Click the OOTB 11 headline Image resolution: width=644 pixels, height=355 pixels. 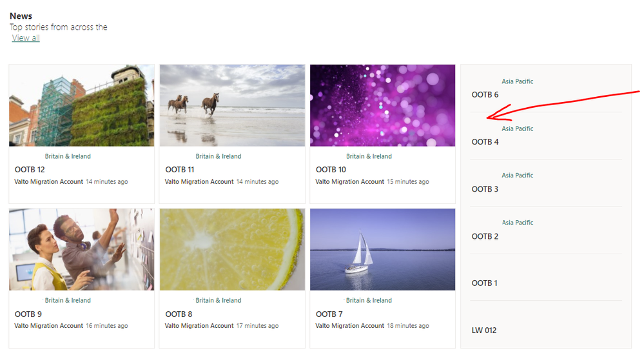[x=180, y=170]
